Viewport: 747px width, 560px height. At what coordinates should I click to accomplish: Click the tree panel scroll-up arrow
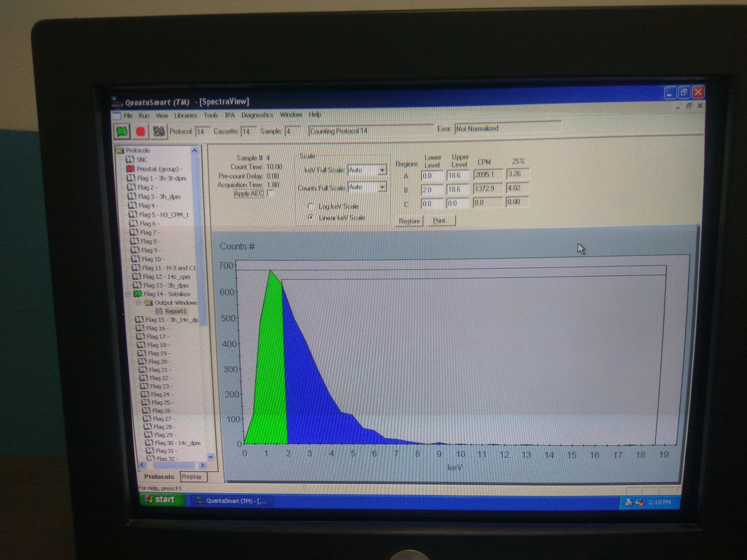195,151
